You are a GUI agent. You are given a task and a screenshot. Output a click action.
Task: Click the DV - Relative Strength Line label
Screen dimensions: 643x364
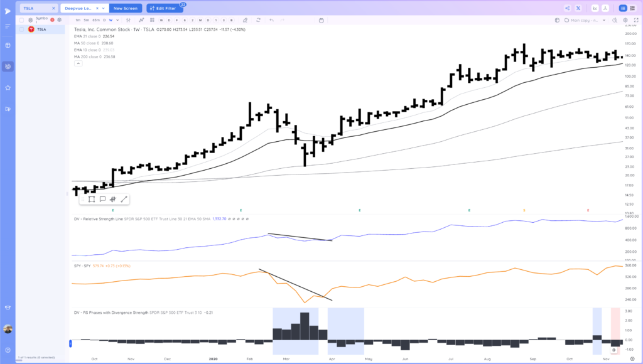coord(99,219)
